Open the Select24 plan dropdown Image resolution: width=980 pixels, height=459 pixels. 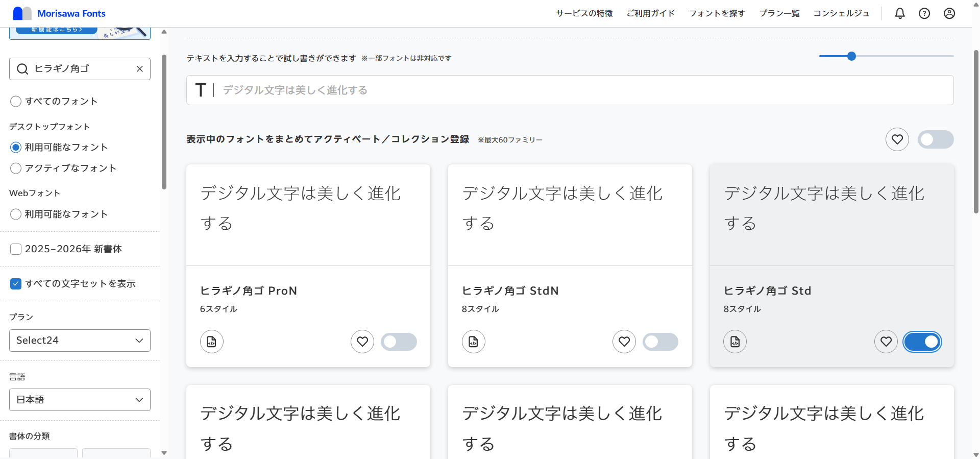tap(80, 341)
